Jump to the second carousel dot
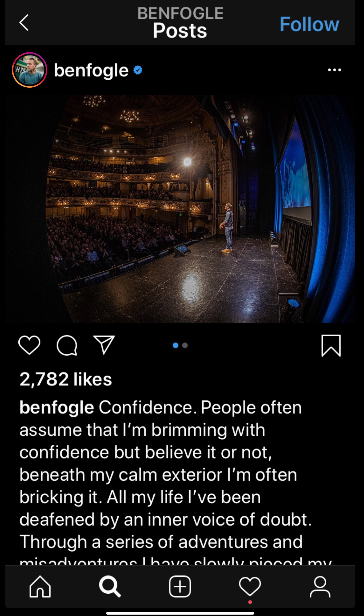 tap(185, 345)
